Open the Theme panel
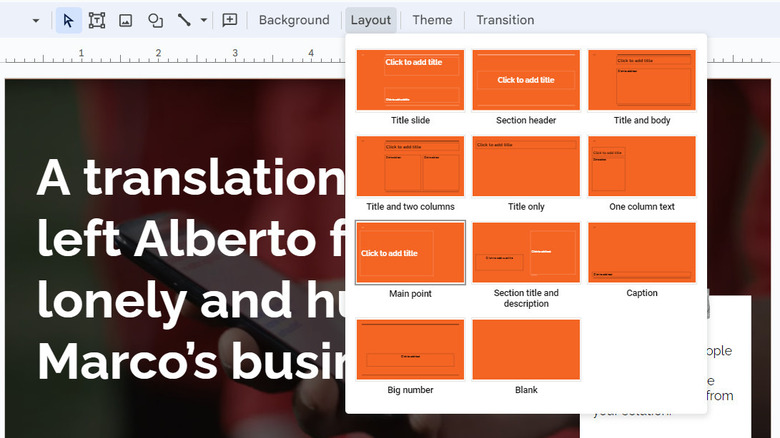 pos(432,20)
